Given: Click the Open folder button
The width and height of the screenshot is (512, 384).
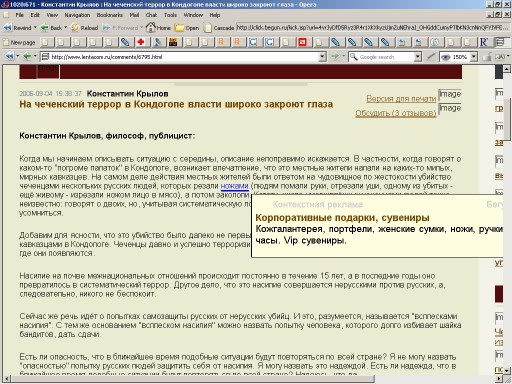Looking at the screenshot, I should pos(187,28).
